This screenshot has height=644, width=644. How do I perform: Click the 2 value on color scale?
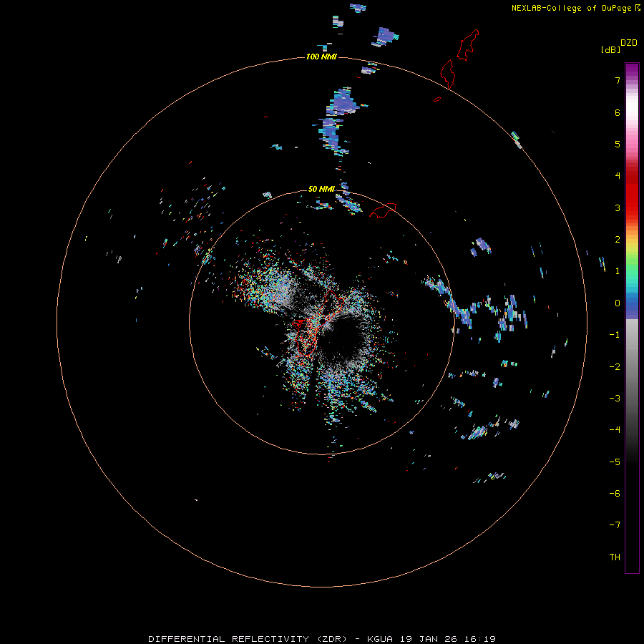(x=618, y=240)
